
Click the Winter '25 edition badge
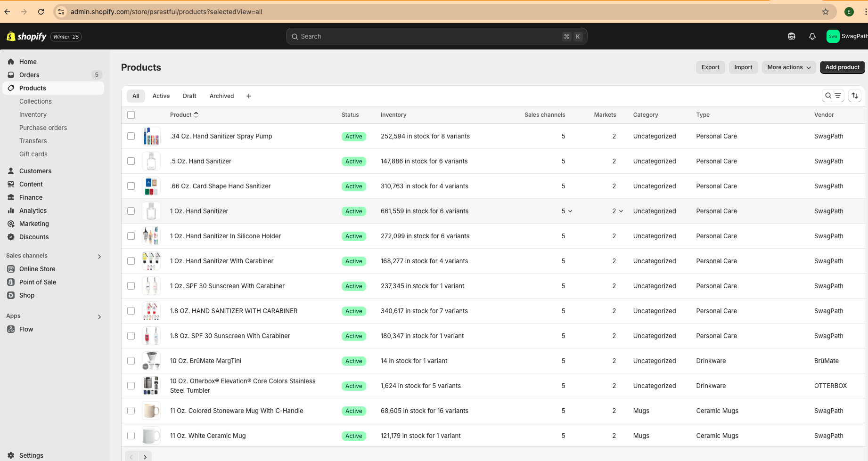pos(66,37)
